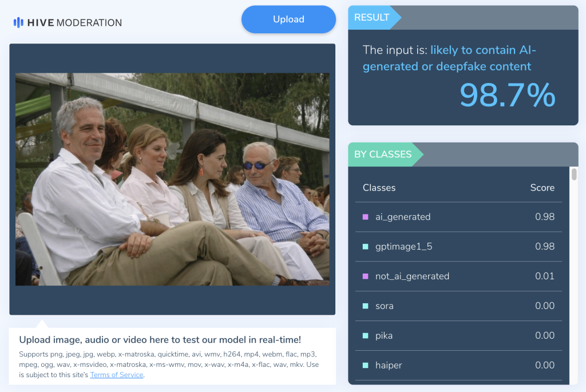The width and height of the screenshot is (586, 392).
Task: Click the cyan square beside sora
Action: click(x=365, y=306)
